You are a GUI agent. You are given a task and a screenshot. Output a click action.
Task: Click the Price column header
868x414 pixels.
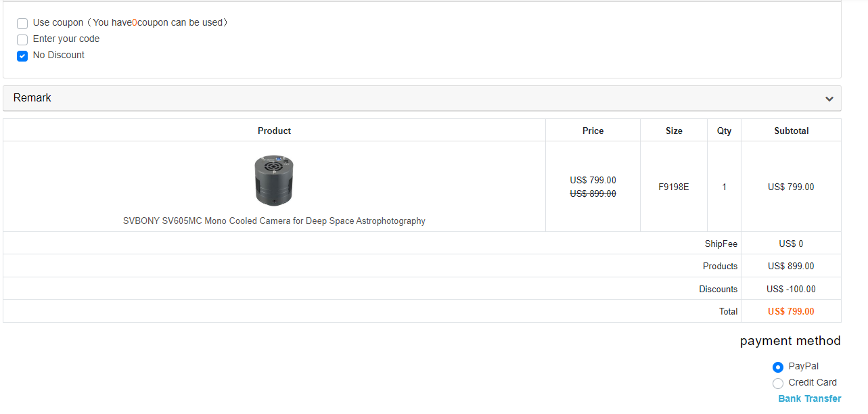[593, 131]
